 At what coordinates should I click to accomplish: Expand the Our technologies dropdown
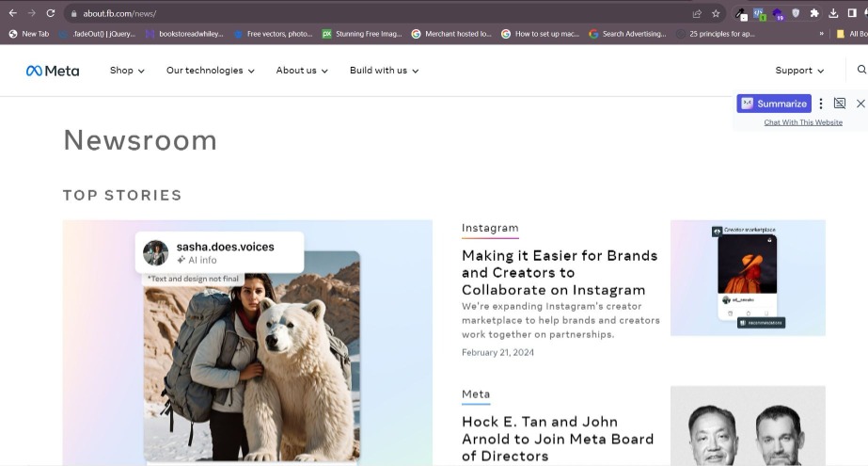point(210,71)
